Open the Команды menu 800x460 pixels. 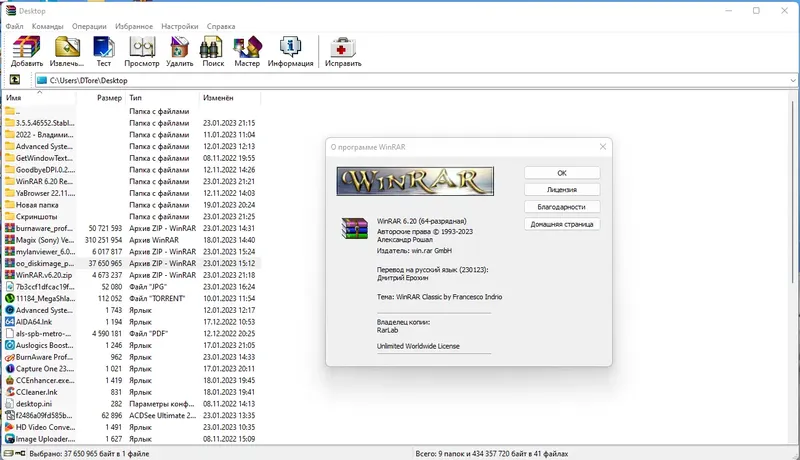coord(47,26)
